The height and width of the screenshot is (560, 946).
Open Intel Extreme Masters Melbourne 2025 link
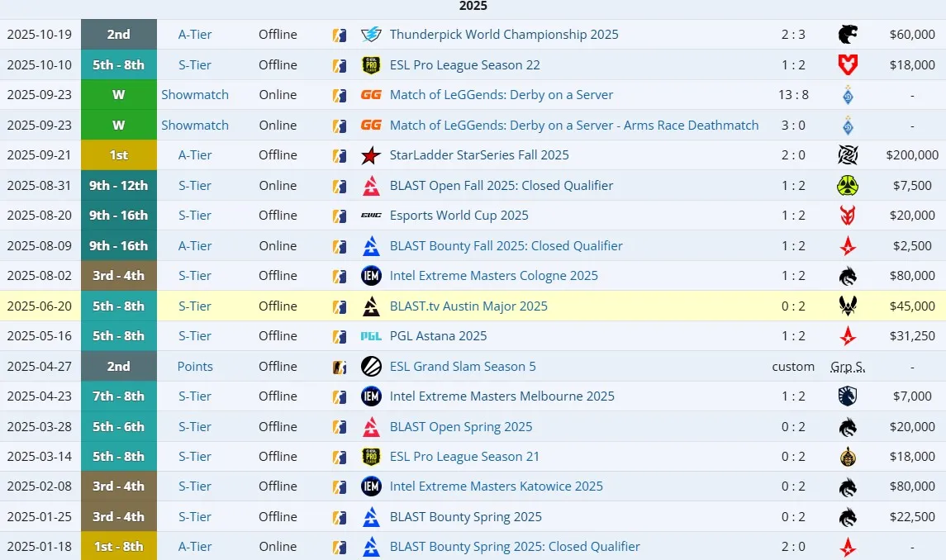(502, 396)
